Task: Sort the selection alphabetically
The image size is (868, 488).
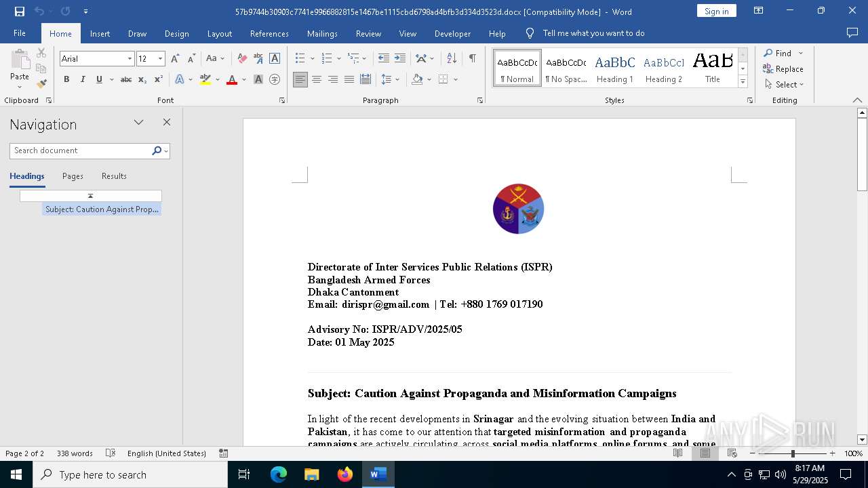Action: click(x=452, y=58)
